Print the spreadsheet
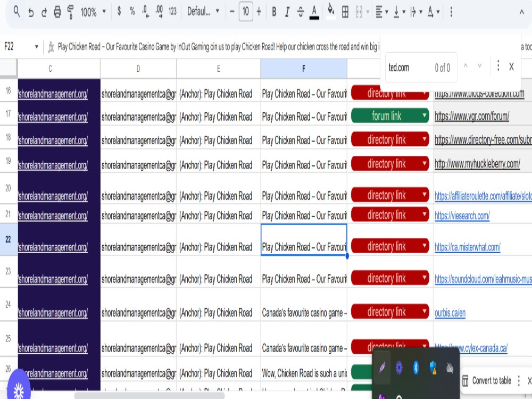Screen dimensions: 532x399 pyautogui.click(x=57, y=12)
